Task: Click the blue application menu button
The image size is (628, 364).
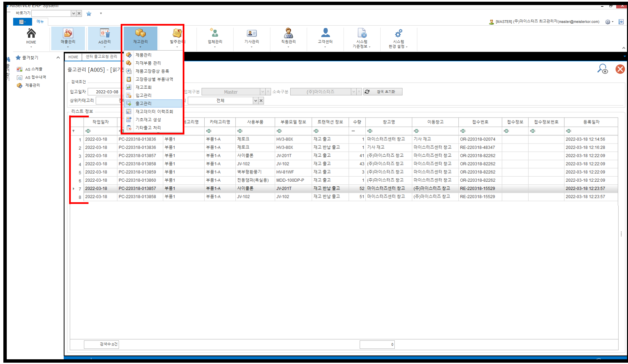Action: (22, 22)
